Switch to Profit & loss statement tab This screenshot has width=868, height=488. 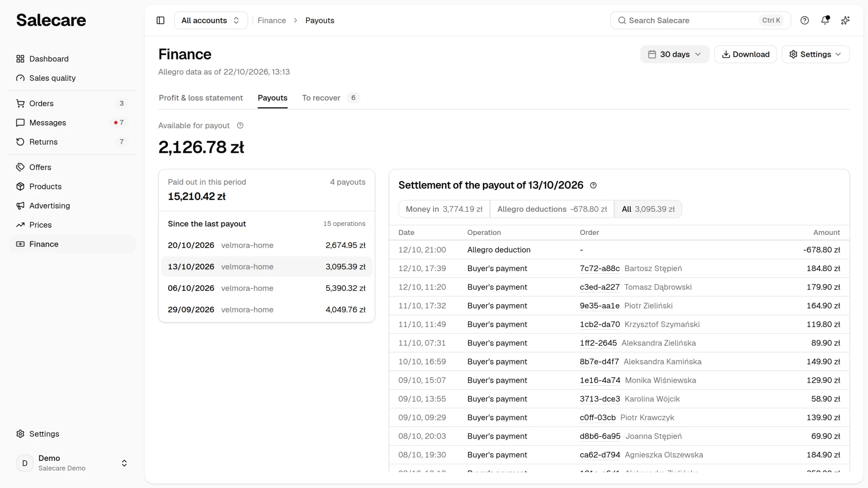click(x=201, y=98)
